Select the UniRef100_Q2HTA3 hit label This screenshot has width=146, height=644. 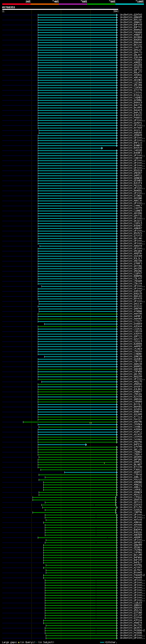click(x=131, y=15)
